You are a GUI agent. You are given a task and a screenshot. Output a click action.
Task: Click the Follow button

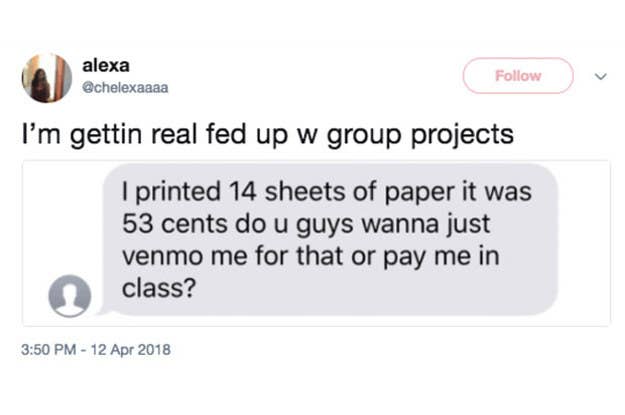pyautogui.click(x=517, y=76)
